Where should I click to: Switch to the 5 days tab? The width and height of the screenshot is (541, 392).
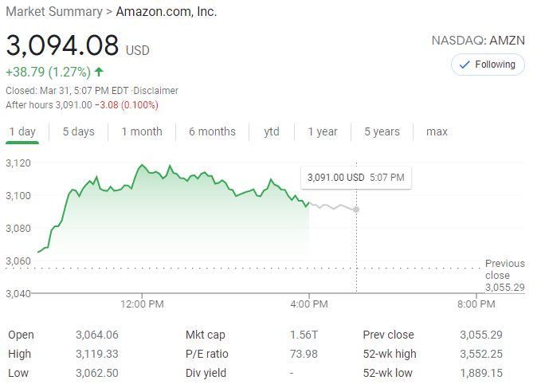click(78, 131)
